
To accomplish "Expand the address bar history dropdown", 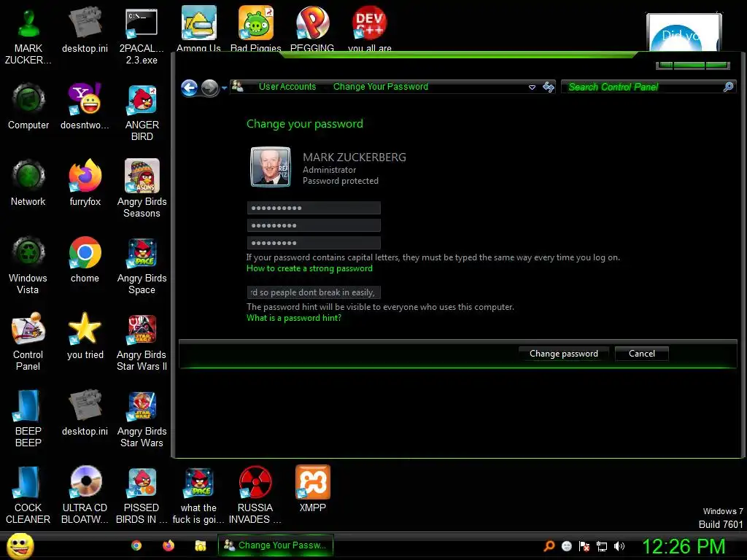I will pos(532,87).
